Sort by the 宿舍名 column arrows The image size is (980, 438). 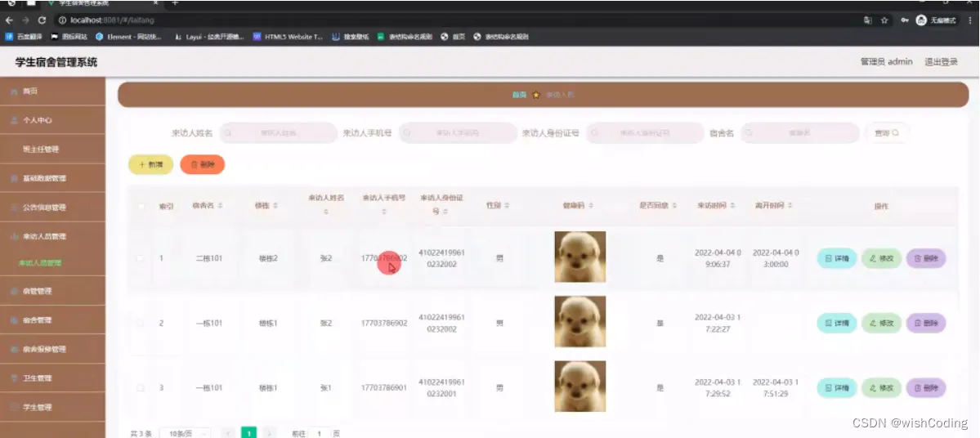click(220, 206)
